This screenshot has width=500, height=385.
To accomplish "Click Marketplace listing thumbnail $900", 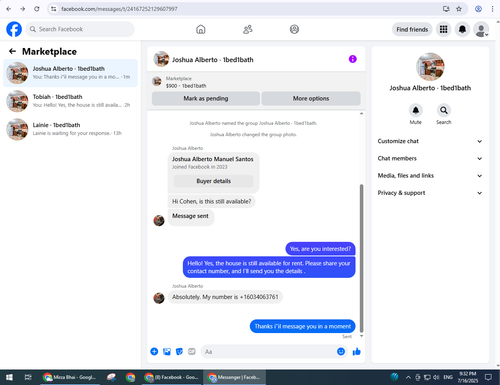I will tap(157, 81).
